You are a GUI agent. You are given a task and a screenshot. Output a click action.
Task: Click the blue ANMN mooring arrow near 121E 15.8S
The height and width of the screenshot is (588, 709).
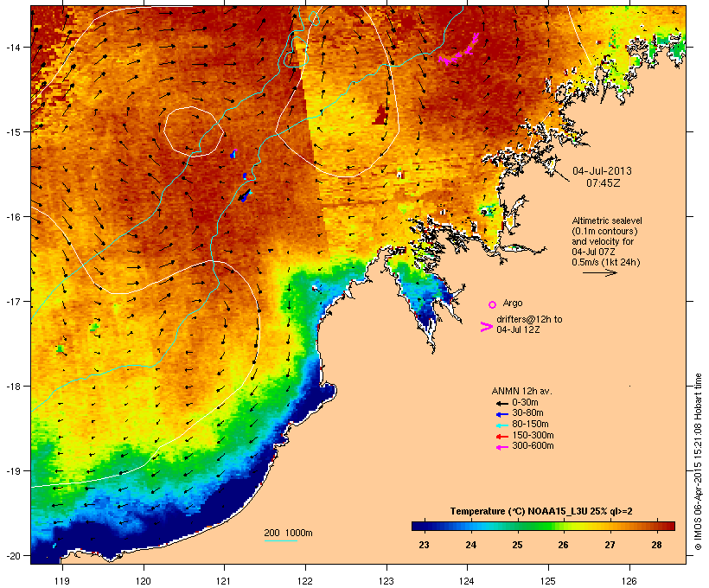click(x=245, y=195)
